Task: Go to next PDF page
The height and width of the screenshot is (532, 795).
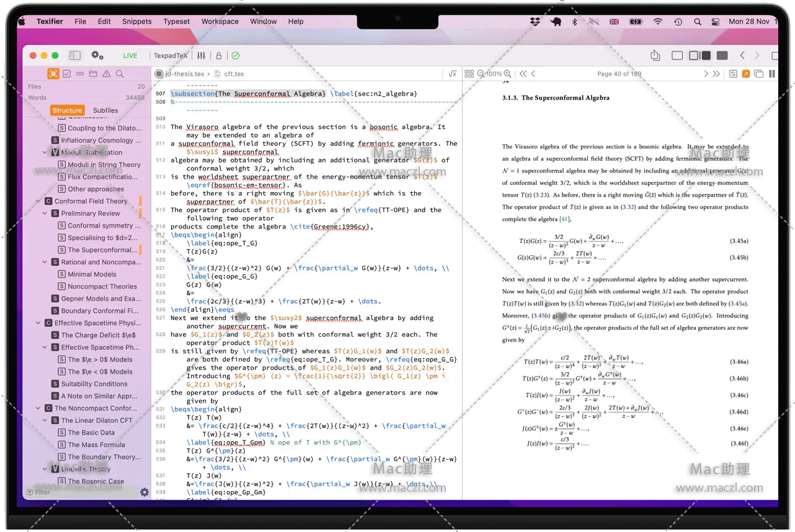Action: 706,74
